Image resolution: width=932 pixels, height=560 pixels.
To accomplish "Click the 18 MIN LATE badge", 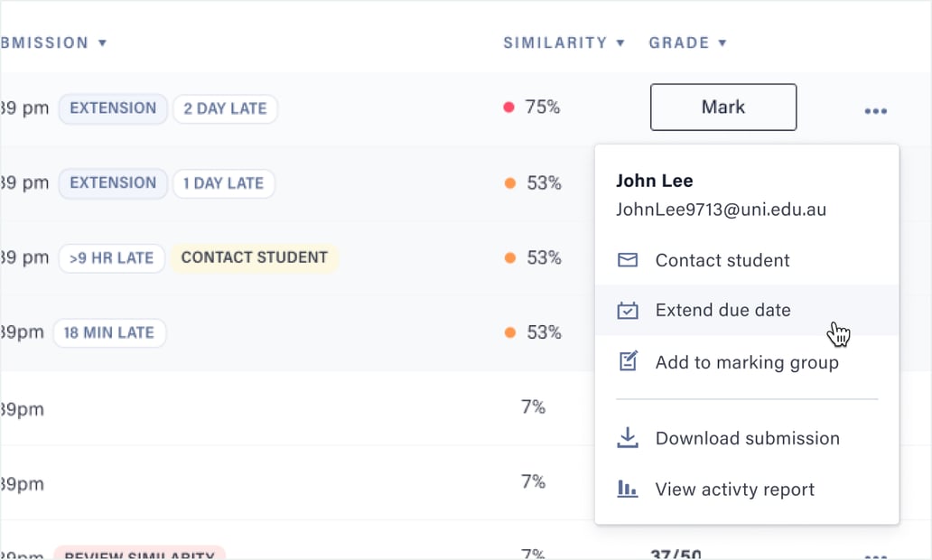I will (109, 332).
